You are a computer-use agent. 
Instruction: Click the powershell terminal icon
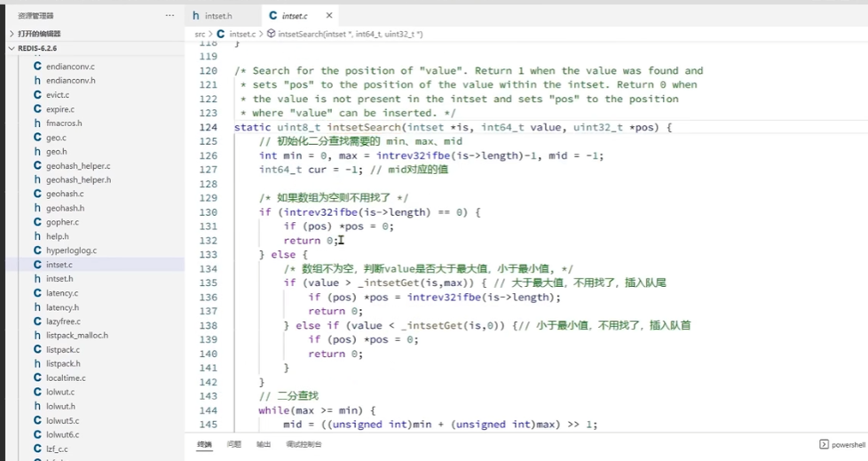[824, 444]
